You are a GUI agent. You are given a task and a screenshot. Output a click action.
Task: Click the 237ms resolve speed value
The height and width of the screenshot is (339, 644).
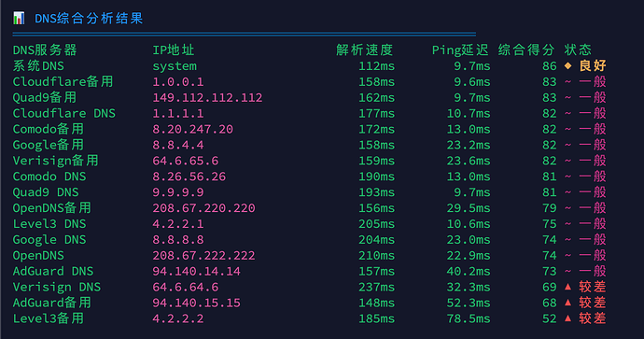(x=377, y=287)
